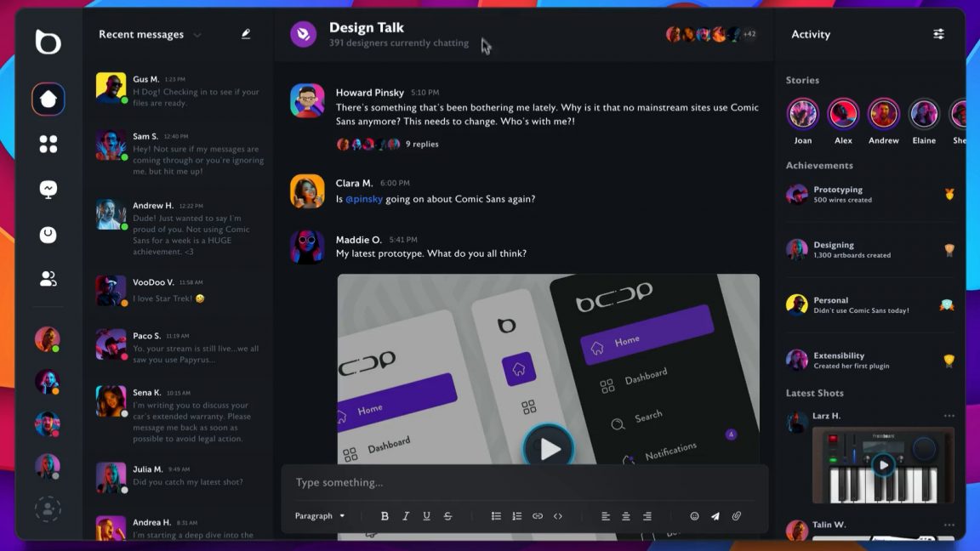Viewport: 980px width, 551px height.
Task: Toggle strikethrough formatting in the toolbar
Action: tap(448, 516)
